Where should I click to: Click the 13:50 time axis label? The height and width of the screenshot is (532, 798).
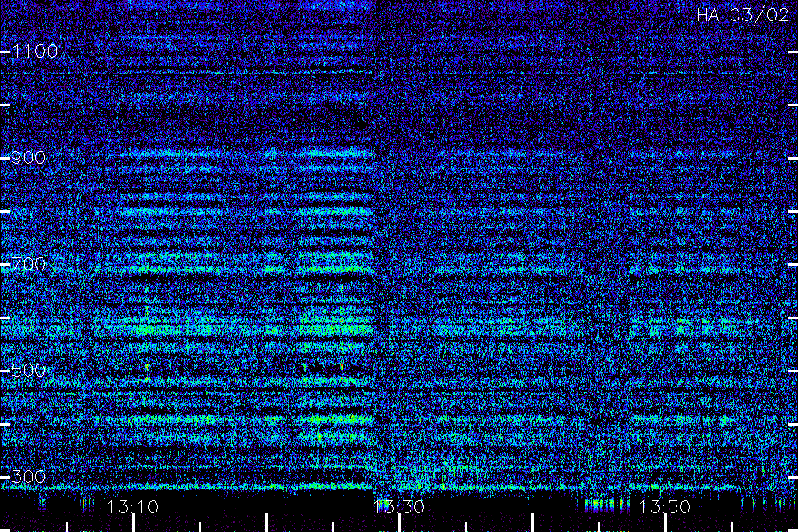[x=665, y=507]
